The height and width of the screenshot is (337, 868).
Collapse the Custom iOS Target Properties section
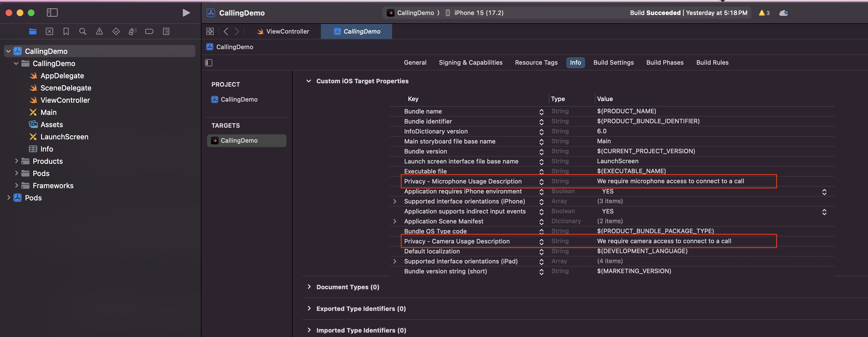click(309, 81)
